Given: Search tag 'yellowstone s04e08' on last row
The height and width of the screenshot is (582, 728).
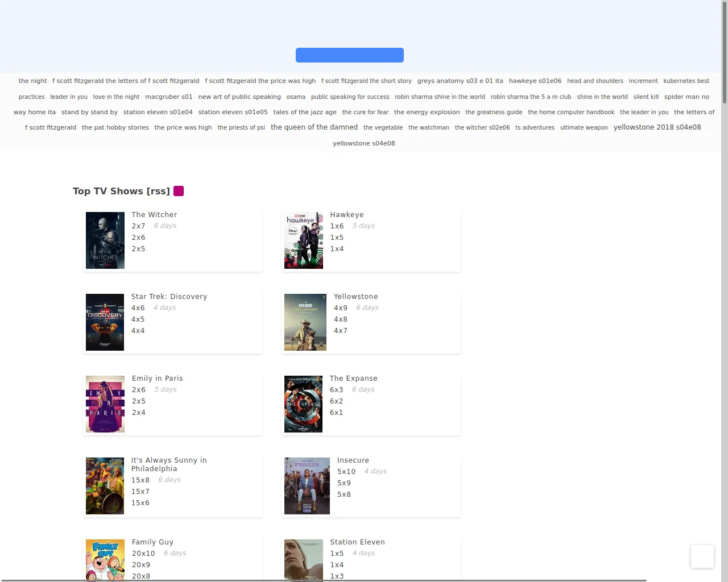Looking at the screenshot, I should tap(363, 143).
